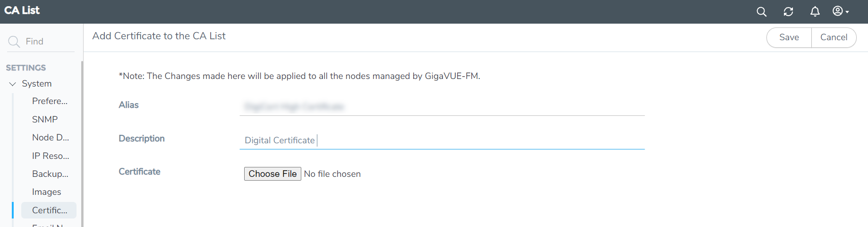
Task: Open the user account menu
Action: pos(840,11)
